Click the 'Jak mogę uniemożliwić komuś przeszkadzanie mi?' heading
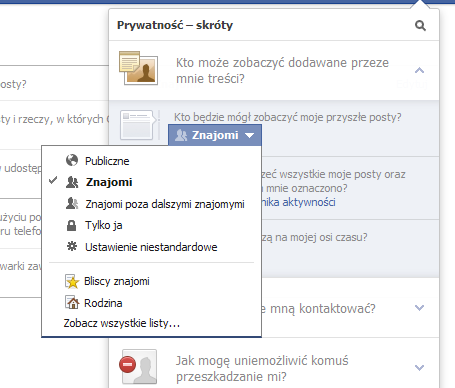 pyautogui.click(x=262, y=368)
